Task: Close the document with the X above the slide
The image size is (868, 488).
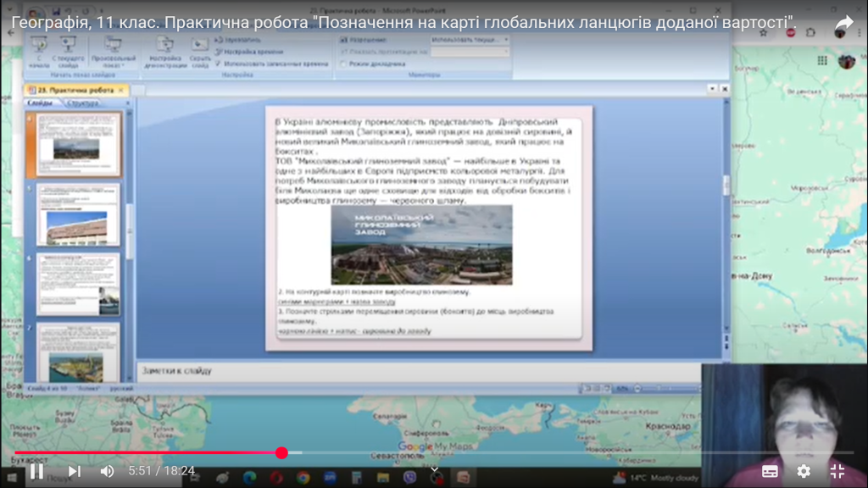Action: pyautogui.click(x=725, y=88)
